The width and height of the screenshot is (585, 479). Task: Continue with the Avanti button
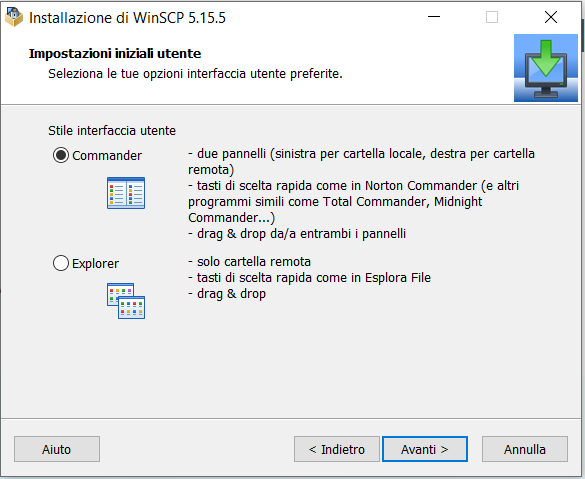425,449
